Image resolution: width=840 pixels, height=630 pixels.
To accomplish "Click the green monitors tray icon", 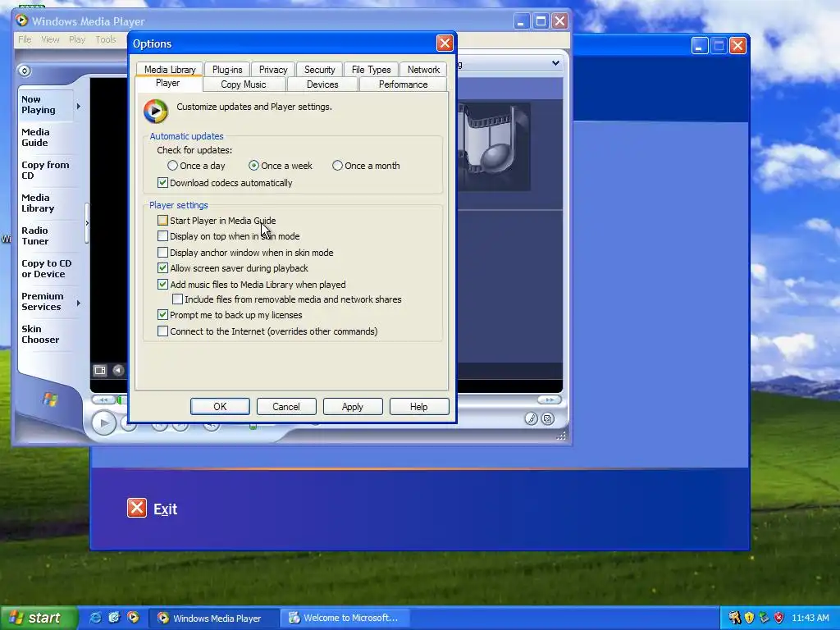I will click(764, 618).
